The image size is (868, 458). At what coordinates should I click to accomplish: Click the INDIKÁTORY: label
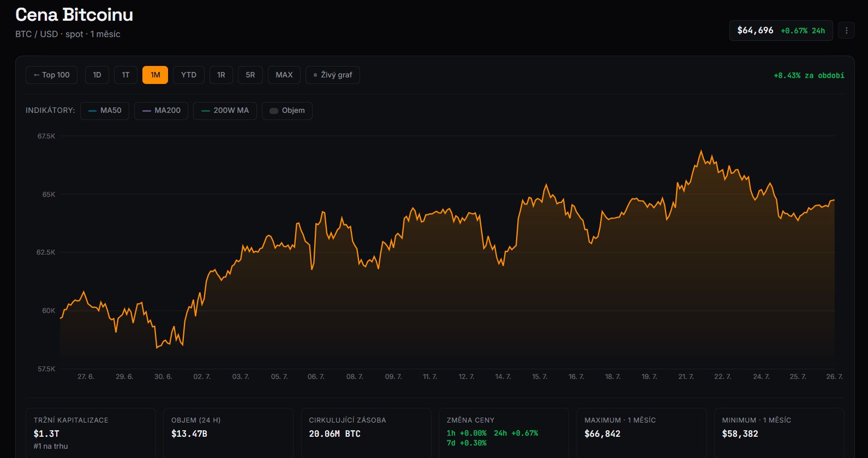50,111
